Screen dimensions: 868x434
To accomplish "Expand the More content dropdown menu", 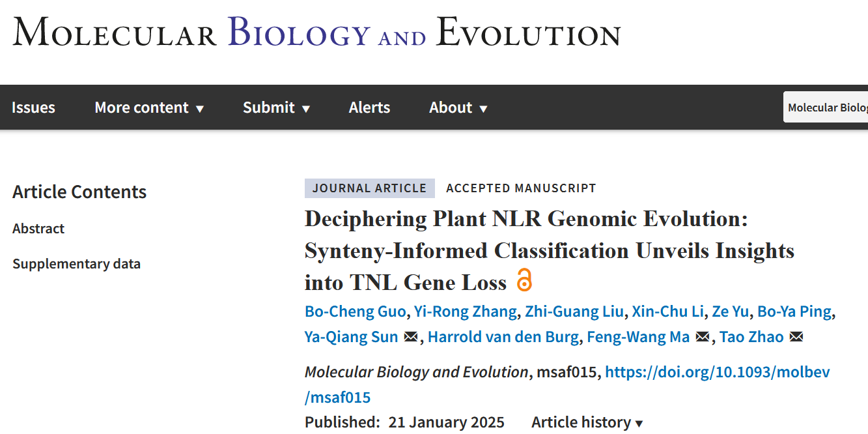I will 149,108.
